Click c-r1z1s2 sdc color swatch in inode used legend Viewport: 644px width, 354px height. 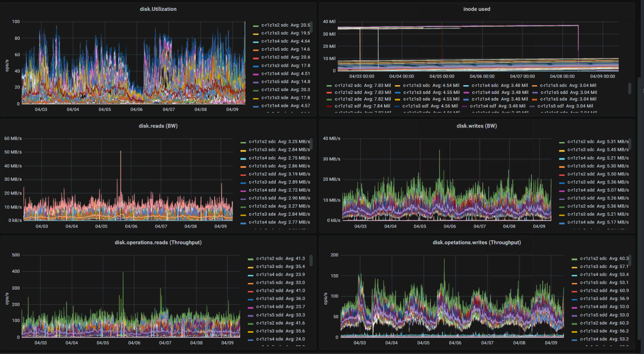click(x=329, y=86)
